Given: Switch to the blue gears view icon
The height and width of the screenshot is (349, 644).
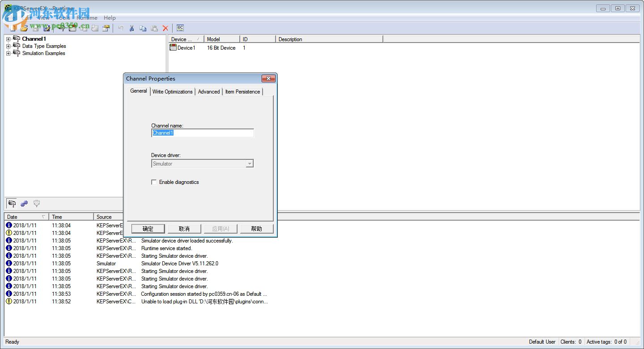Looking at the screenshot, I should coord(24,204).
